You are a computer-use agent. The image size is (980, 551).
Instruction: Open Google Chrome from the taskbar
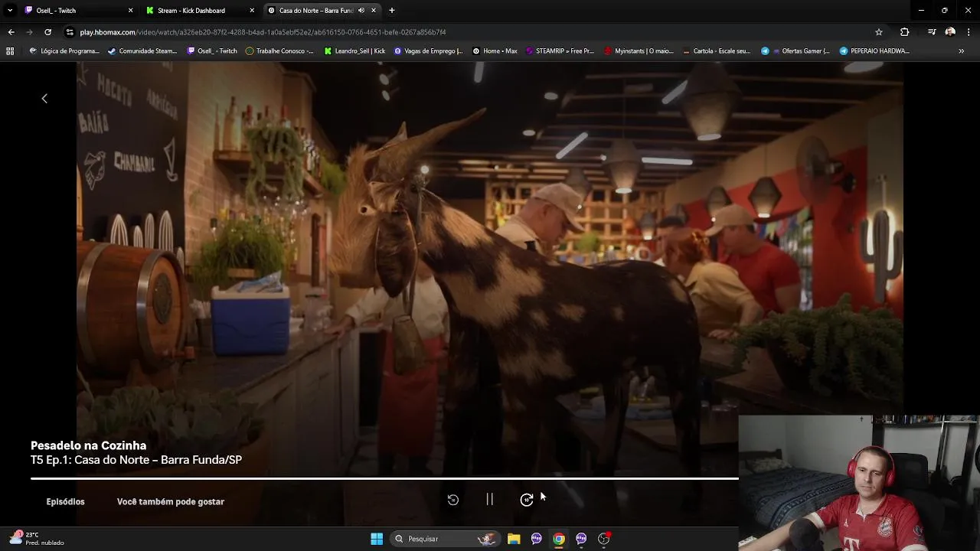(x=559, y=539)
